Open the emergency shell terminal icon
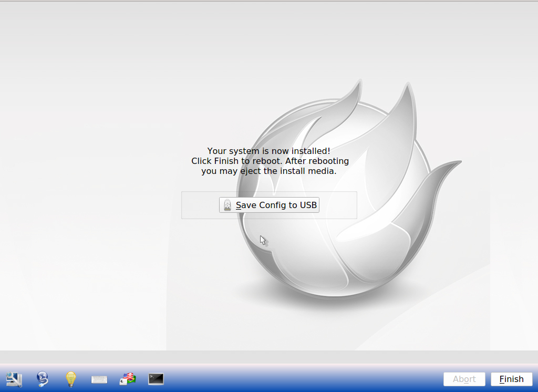The height and width of the screenshot is (392, 538). pyautogui.click(x=156, y=379)
